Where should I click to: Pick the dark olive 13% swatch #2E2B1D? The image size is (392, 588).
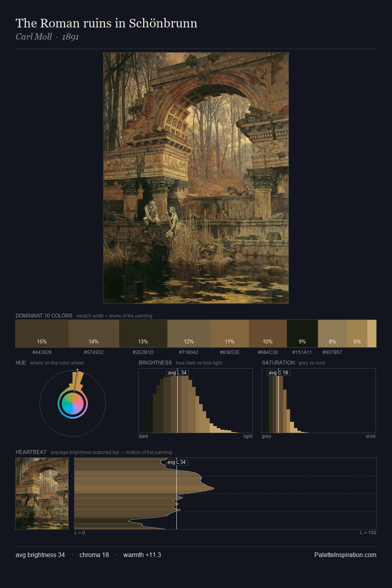tap(143, 334)
